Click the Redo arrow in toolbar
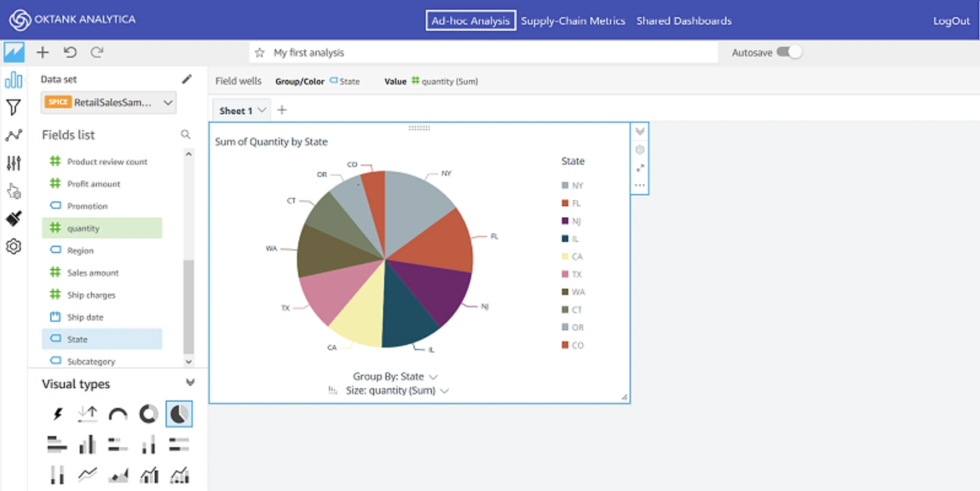980x491 pixels. click(97, 52)
